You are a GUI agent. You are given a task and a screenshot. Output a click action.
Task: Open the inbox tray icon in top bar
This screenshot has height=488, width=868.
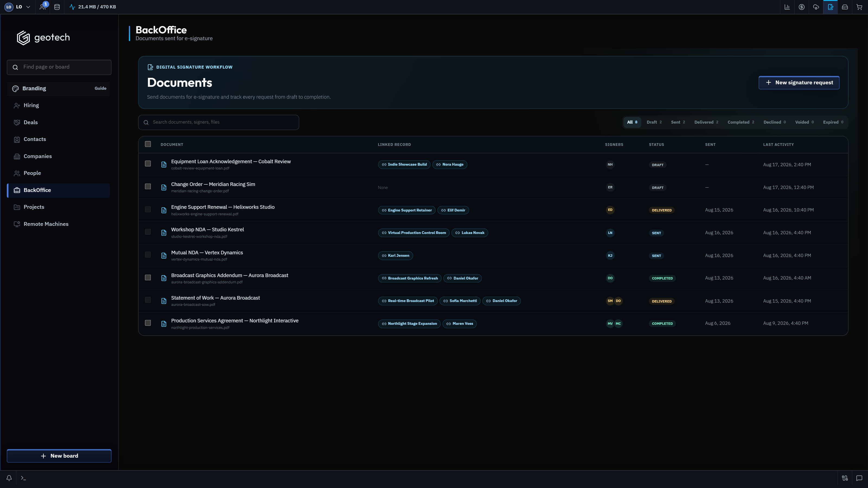845,7
